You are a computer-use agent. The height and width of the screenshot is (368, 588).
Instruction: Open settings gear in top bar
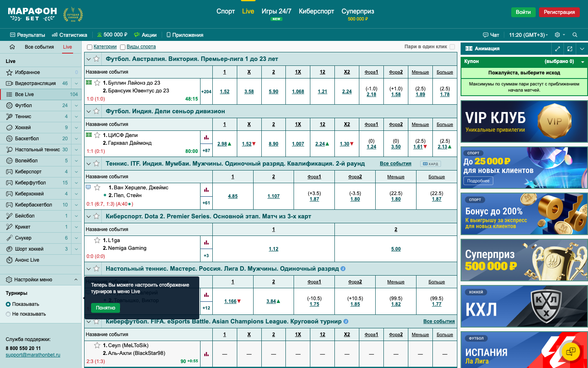coord(557,35)
